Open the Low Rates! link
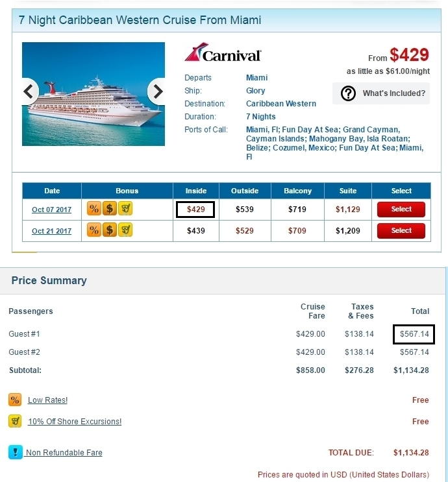The width and height of the screenshot is (448, 482). 47,400
